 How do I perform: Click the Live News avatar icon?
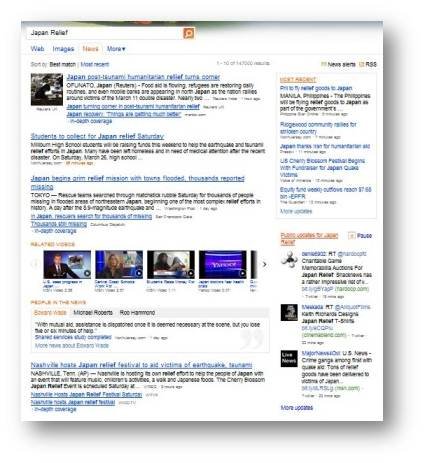[289, 358]
